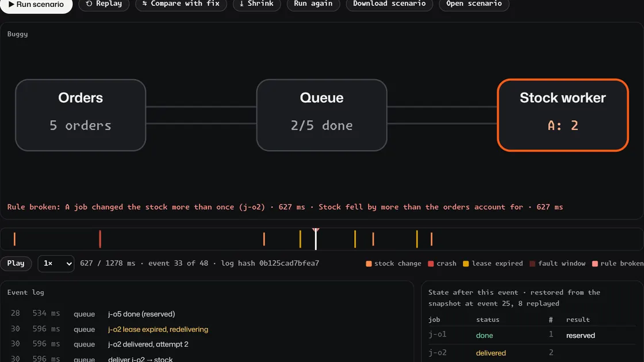Image resolution: width=644 pixels, height=362 pixels.
Task: Click the 'delivered' status for j-o2
Action: (491, 353)
